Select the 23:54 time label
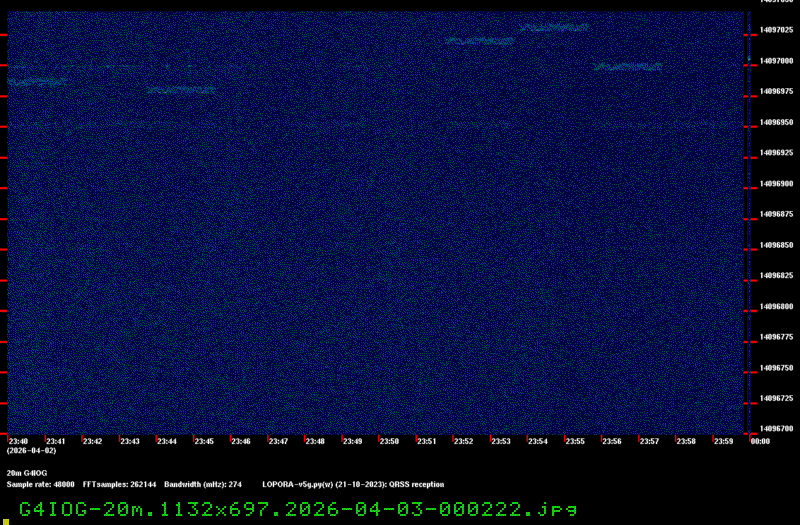The height and width of the screenshot is (525, 800). tap(538, 441)
